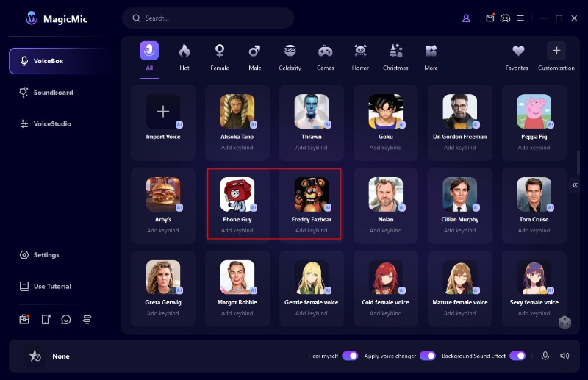Add keybind for Phone Guy
This screenshot has height=380, width=588.
[x=237, y=230]
